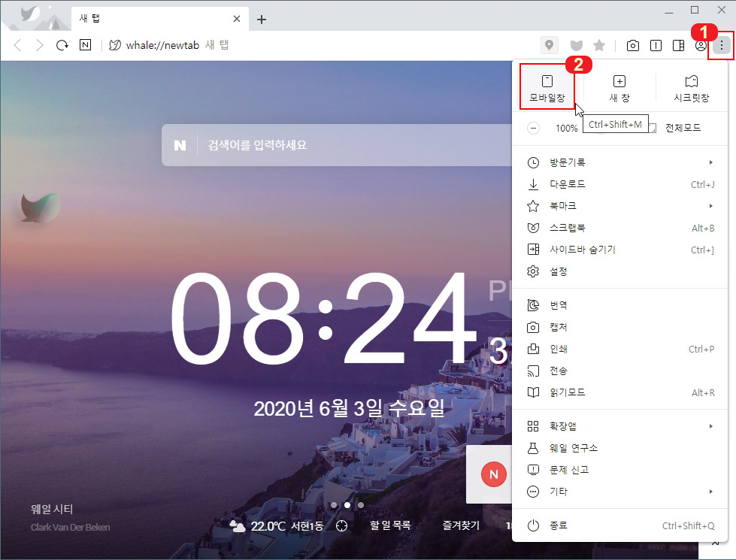Open the Whale three-dot main menu

721,46
